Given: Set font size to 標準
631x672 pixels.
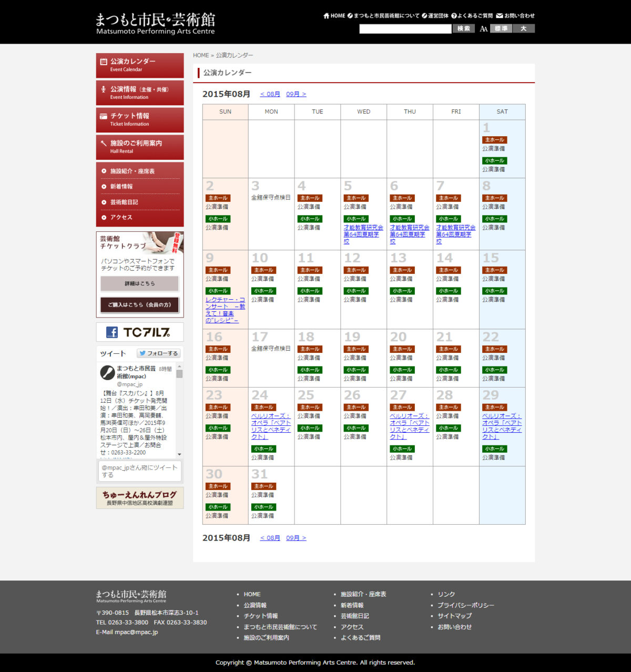Looking at the screenshot, I should pyautogui.click(x=501, y=28).
